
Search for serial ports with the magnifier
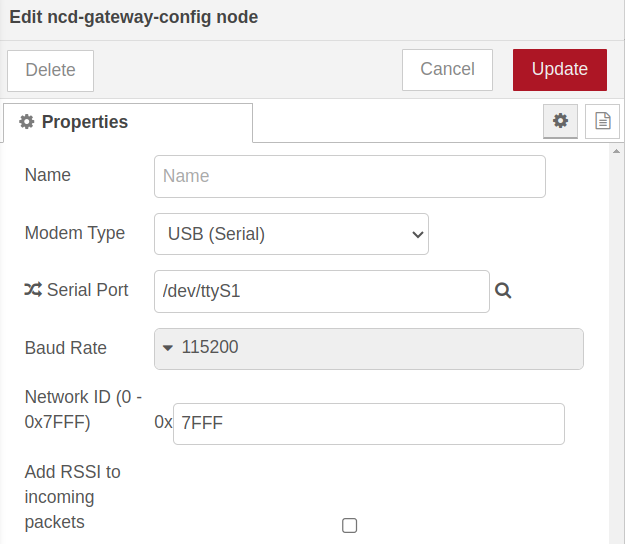(x=503, y=291)
